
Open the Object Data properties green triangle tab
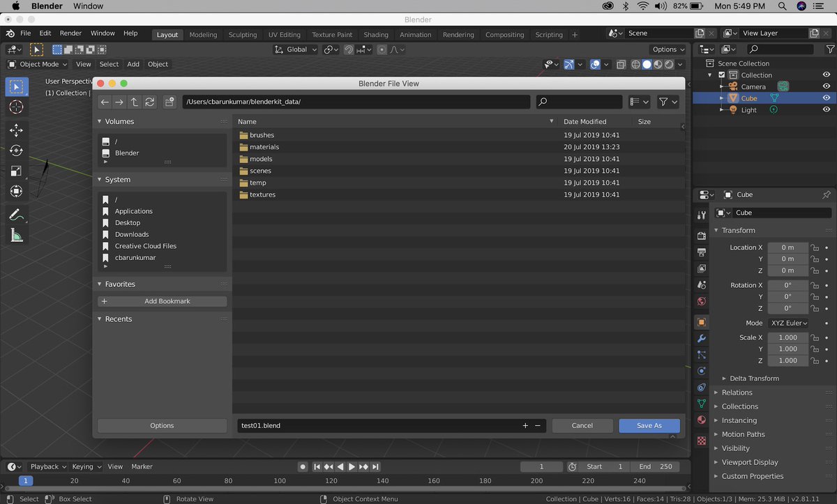tap(702, 404)
